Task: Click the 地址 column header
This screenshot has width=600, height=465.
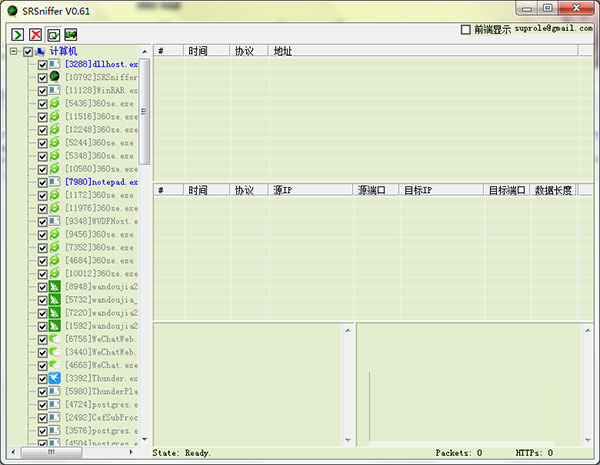Action: coord(423,51)
